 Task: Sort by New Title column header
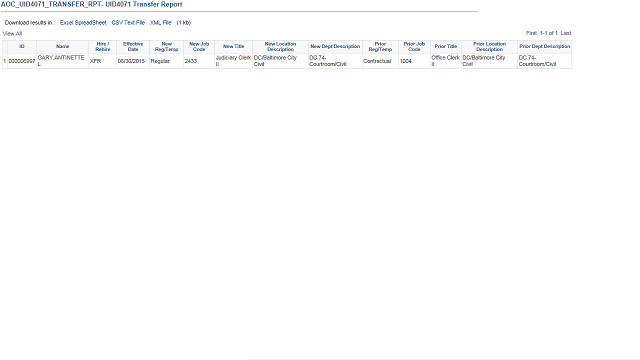pos(233,47)
